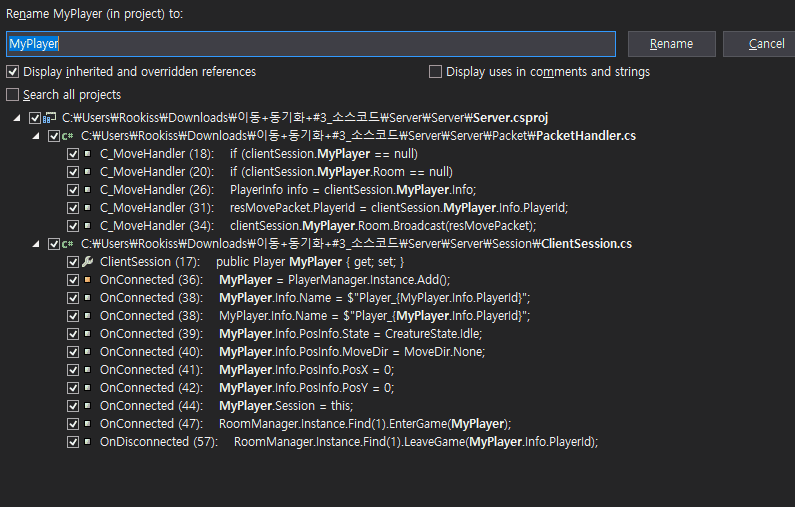
Task: Enable Search all projects checkbox
Action: pos(13,95)
